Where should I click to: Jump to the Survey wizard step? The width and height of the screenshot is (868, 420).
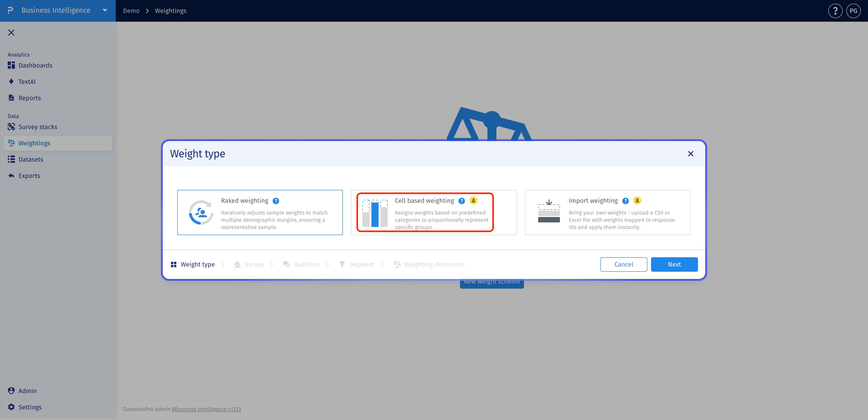(x=249, y=264)
